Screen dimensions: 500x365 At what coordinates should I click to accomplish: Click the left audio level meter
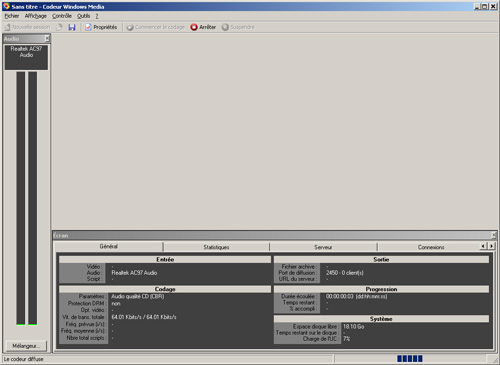[21, 198]
